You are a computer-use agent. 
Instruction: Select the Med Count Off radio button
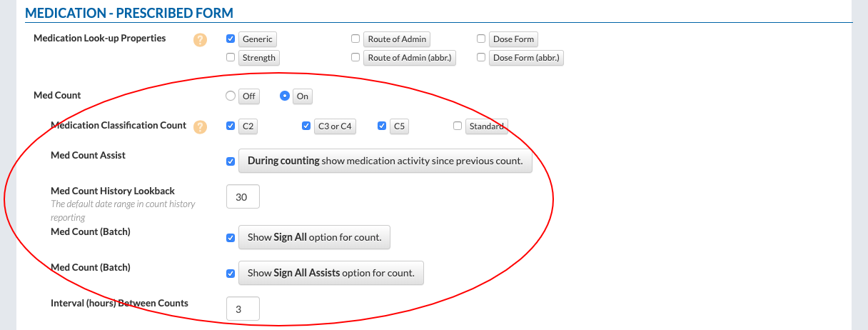[x=231, y=96]
